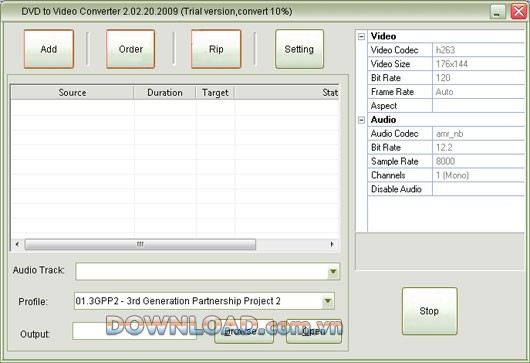This screenshot has width=530, height=363.
Task: Click the list's right scroll arrow
Action: (332, 244)
